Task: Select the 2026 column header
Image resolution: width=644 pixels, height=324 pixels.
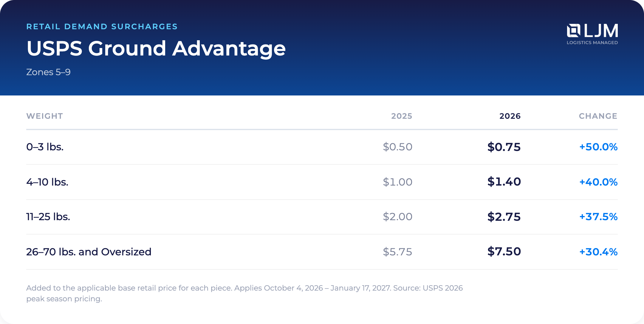Action: click(510, 116)
